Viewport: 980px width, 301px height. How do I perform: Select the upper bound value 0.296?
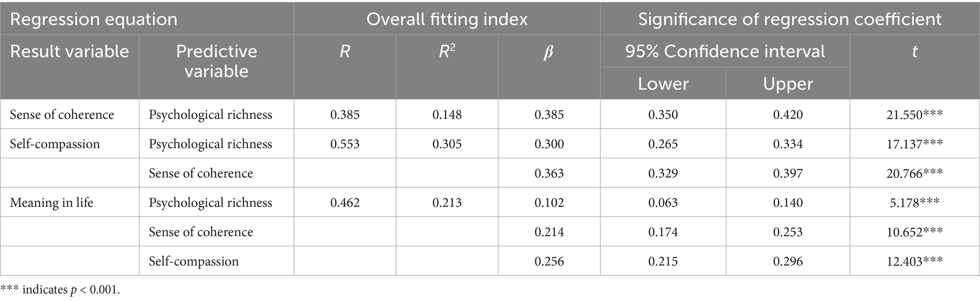[x=788, y=261]
